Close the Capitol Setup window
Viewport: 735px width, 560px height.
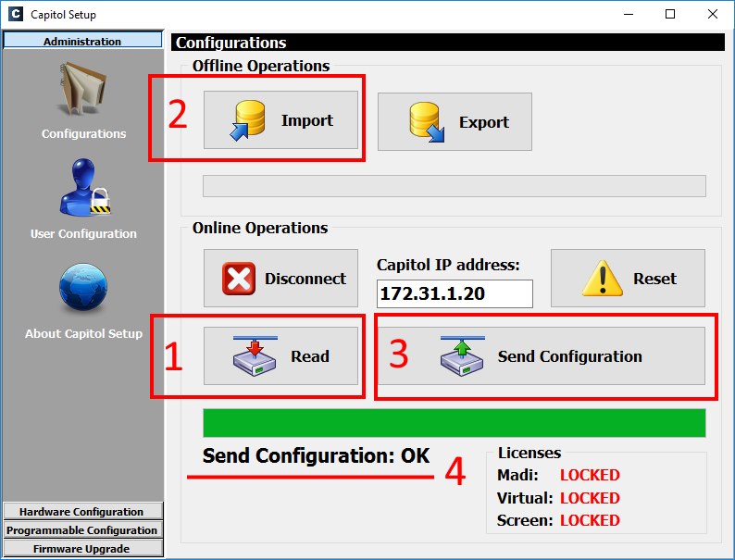click(x=713, y=14)
